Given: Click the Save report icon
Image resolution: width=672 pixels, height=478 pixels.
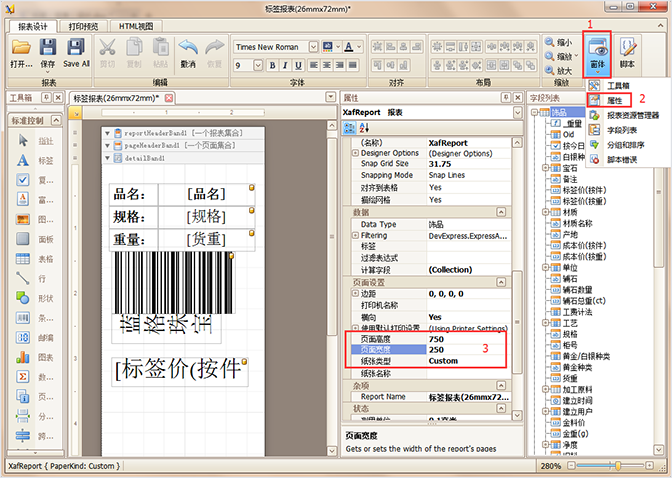Looking at the screenshot, I should [x=48, y=46].
